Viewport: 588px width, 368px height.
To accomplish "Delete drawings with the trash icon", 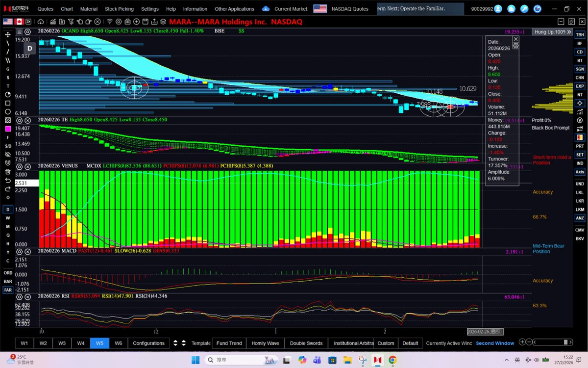I will click(x=8, y=172).
